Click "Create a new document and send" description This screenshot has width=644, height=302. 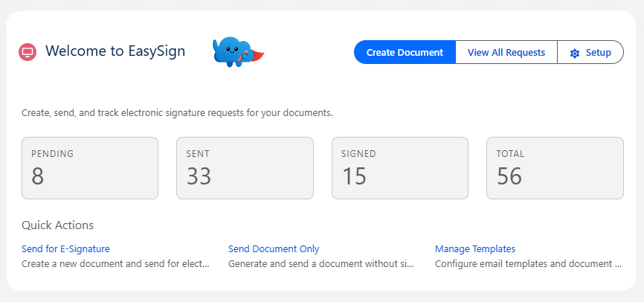pos(115,263)
